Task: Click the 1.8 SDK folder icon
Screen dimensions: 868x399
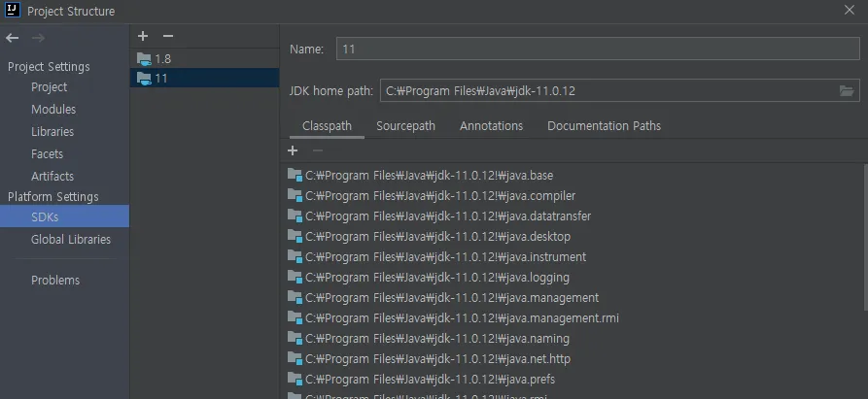Action: pos(144,58)
